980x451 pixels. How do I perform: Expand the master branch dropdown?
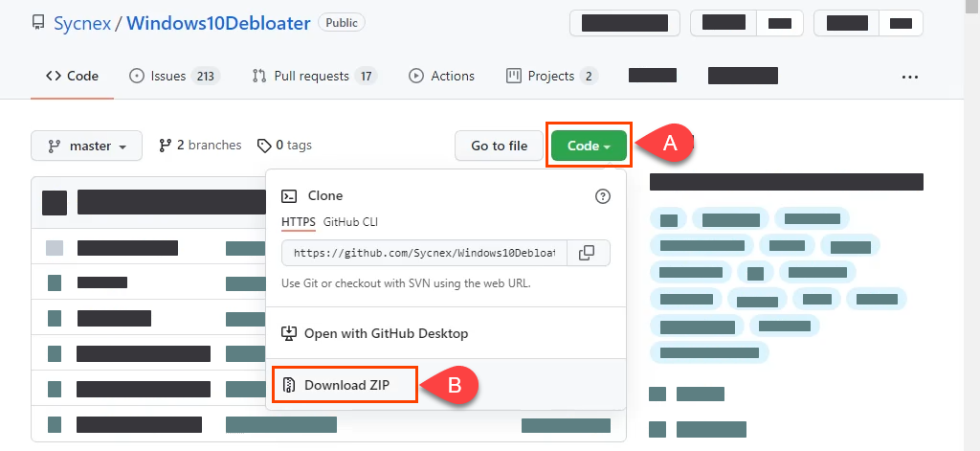tap(87, 146)
